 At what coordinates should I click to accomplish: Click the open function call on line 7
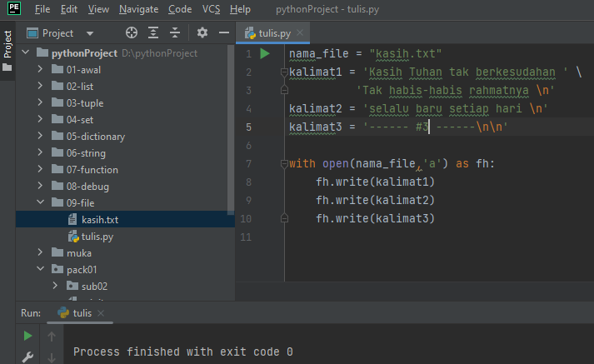(x=336, y=163)
